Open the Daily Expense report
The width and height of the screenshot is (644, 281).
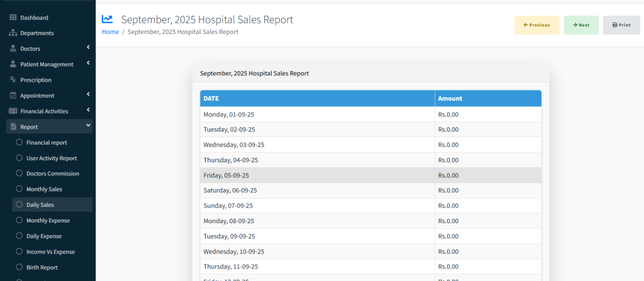pos(43,236)
